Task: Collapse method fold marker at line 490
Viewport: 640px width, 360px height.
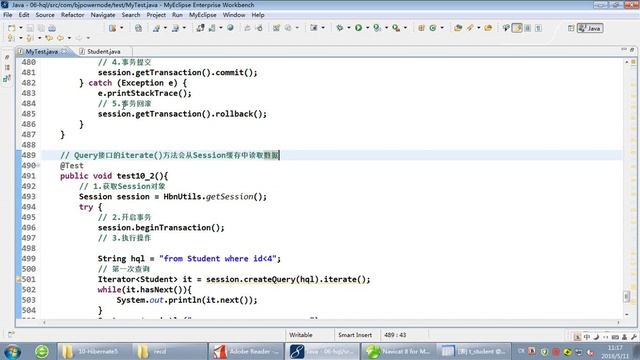Action: [38, 165]
